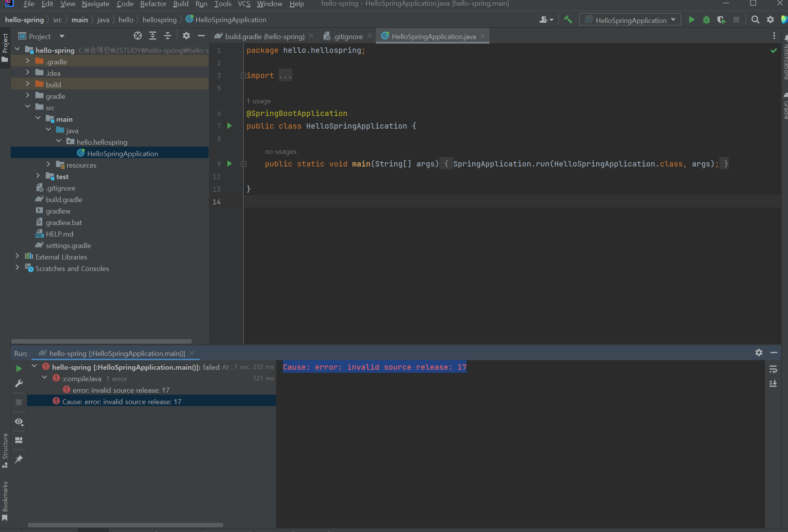Select the HelloSpringApplication.java editor tab
The image size is (788, 532).
click(x=434, y=36)
